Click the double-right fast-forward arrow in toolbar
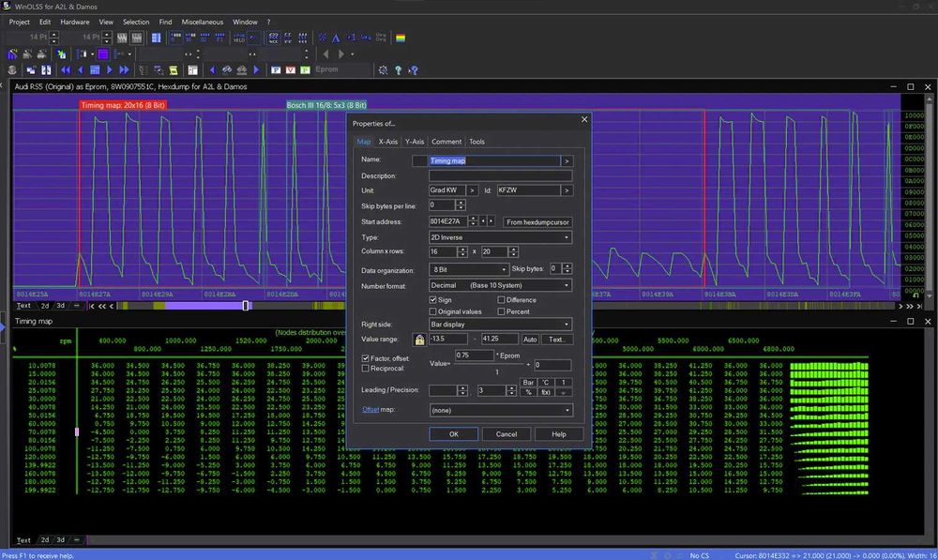The width and height of the screenshot is (938, 560). point(124,70)
